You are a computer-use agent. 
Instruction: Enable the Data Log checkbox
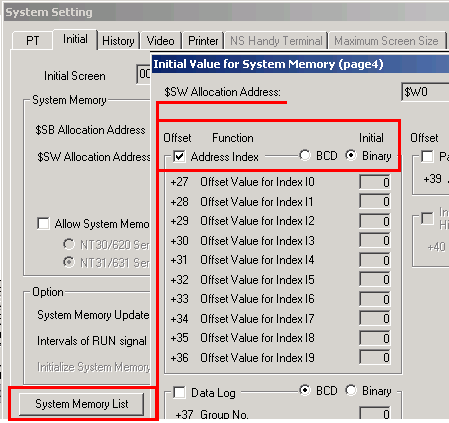pos(179,392)
